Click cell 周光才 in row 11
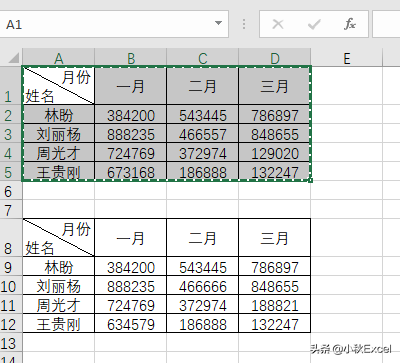Image resolution: width=400 pixels, height=363 pixels. point(59,304)
